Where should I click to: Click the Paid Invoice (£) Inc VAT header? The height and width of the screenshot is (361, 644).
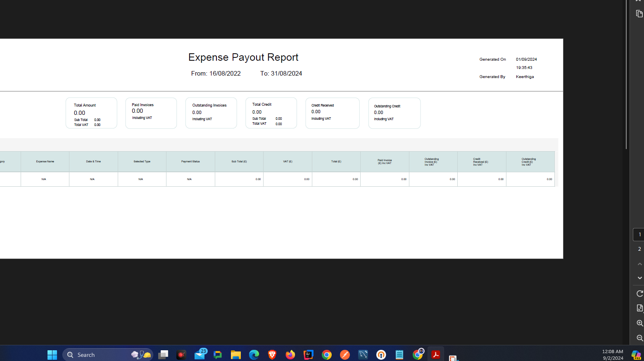385,161
